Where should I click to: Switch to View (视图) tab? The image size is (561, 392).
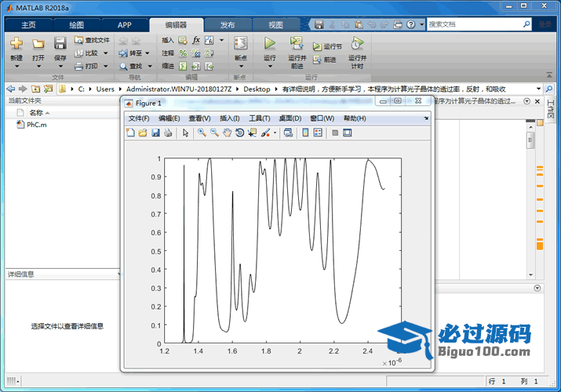click(276, 25)
